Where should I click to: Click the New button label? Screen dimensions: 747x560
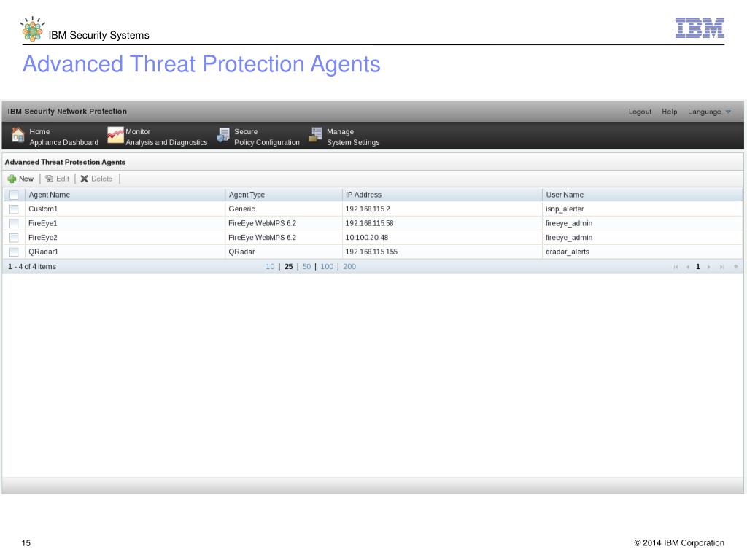coord(26,179)
